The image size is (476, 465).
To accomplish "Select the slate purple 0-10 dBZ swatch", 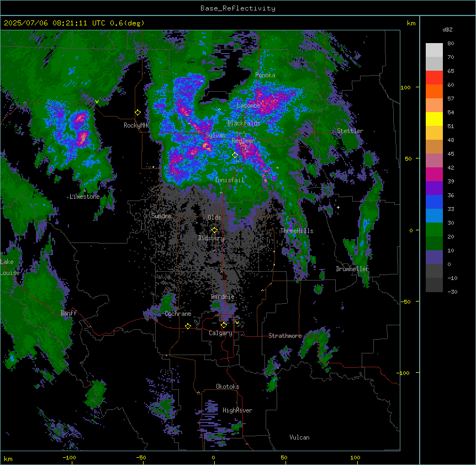I will [434, 257].
